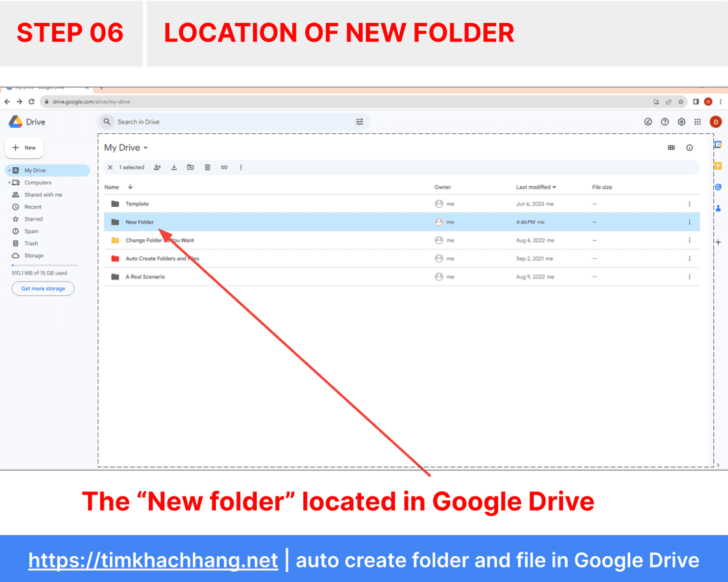Download the selected folder
The image size is (728, 582).
pos(174,167)
